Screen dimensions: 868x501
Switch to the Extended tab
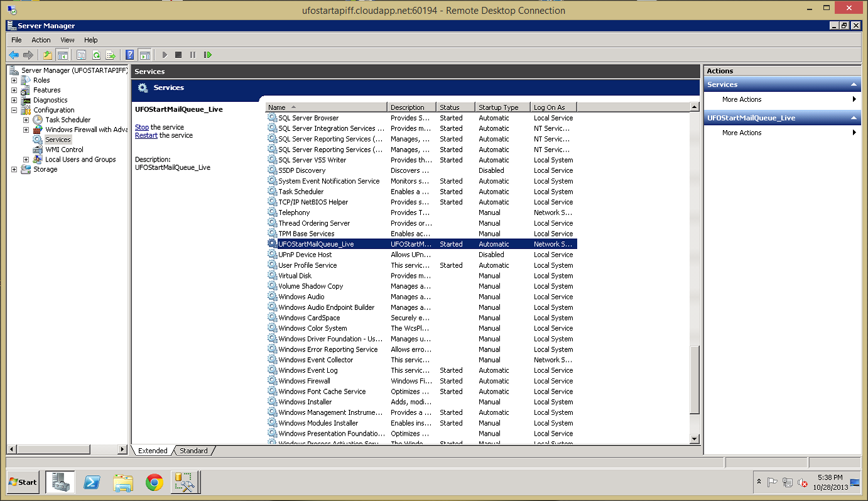pos(153,451)
